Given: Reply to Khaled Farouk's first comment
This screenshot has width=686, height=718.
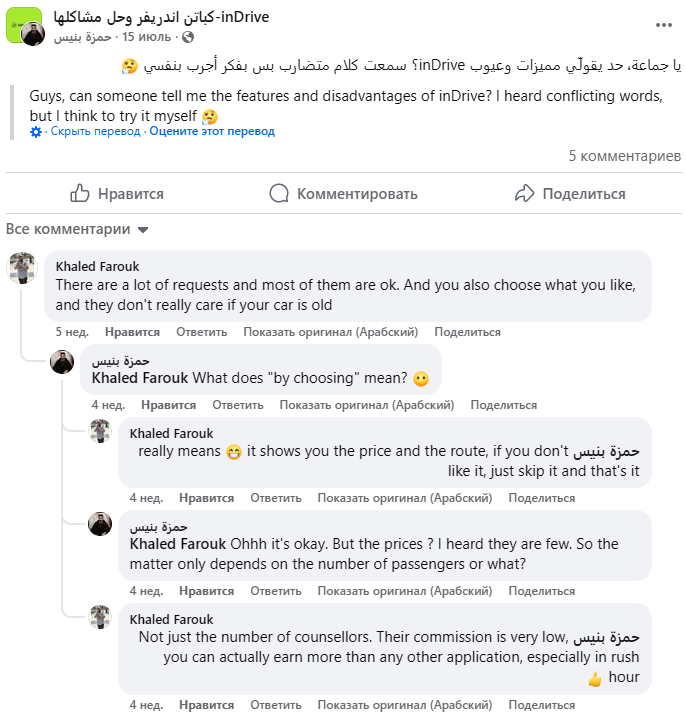Looking at the screenshot, I should (201, 332).
